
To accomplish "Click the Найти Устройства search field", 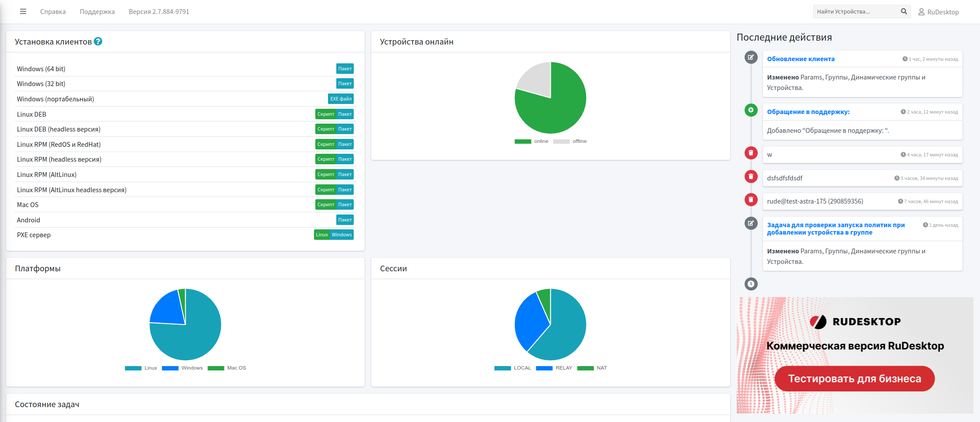I will [856, 12].
